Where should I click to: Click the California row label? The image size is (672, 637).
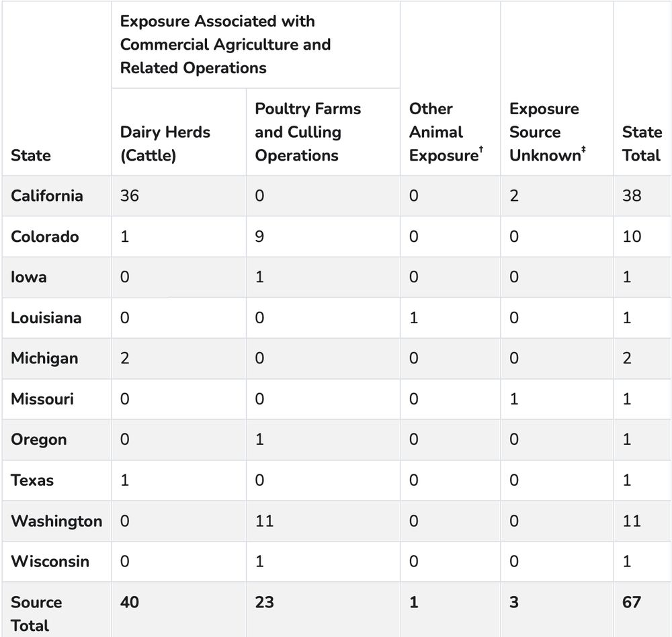[47, 196]
